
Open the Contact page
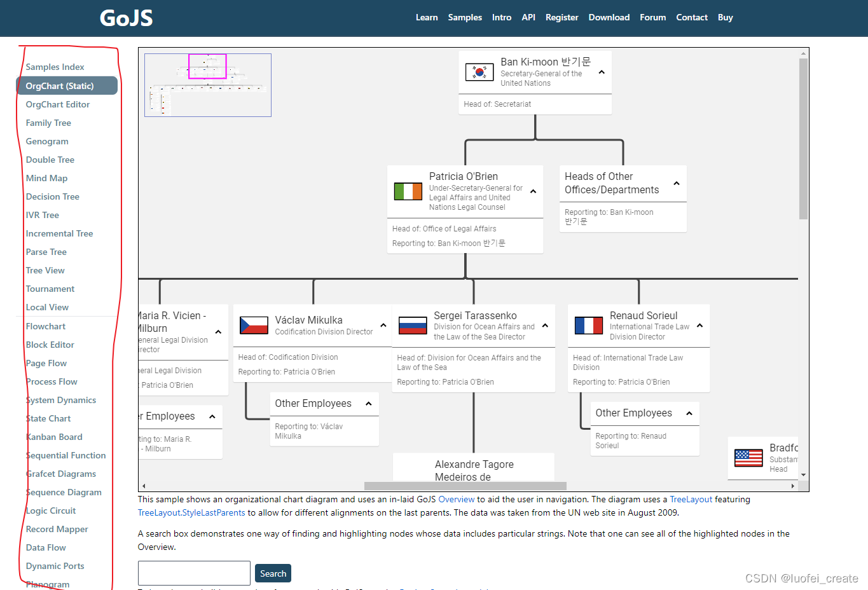pos(692,18)
